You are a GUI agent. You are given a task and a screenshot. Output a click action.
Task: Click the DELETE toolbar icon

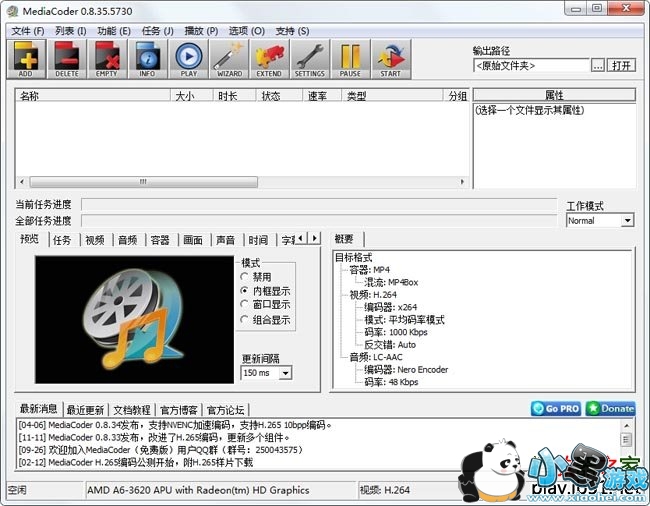coord(66,59)
